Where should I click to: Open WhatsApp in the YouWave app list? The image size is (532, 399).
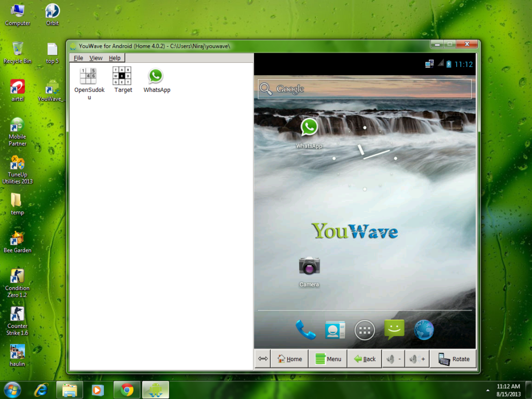(156, 80)
